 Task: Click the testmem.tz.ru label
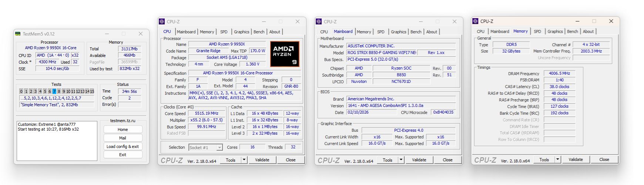click(x=123, y=121)
